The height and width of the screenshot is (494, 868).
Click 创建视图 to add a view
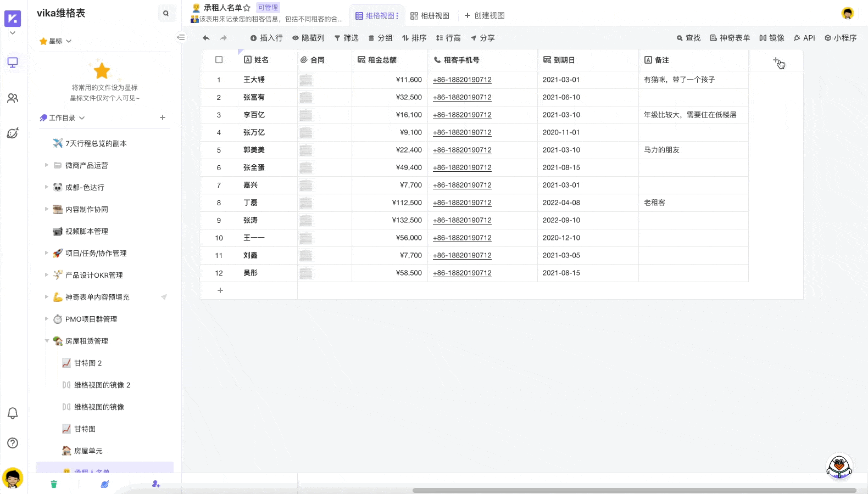pos(485,16)
